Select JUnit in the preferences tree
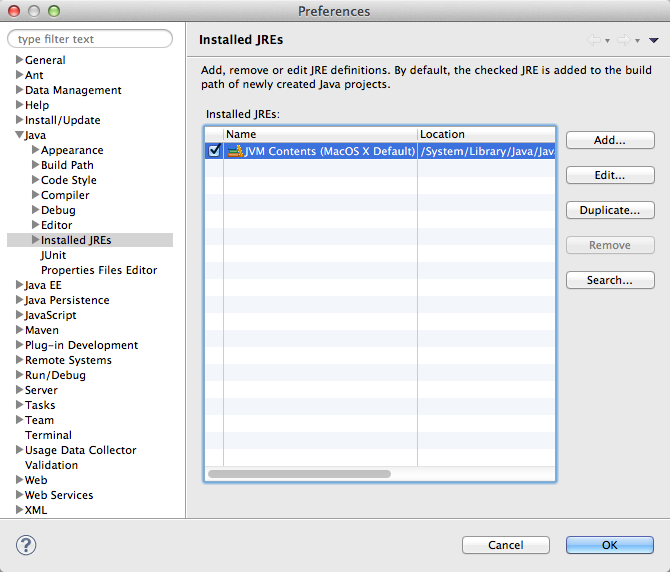Screen dimensions: 670x572 (53, 255)
